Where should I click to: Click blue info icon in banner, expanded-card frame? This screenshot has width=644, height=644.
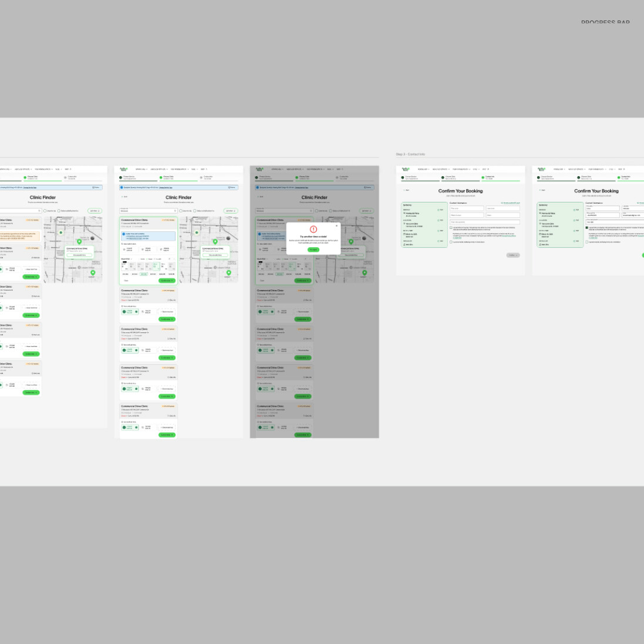coord(122,187)
